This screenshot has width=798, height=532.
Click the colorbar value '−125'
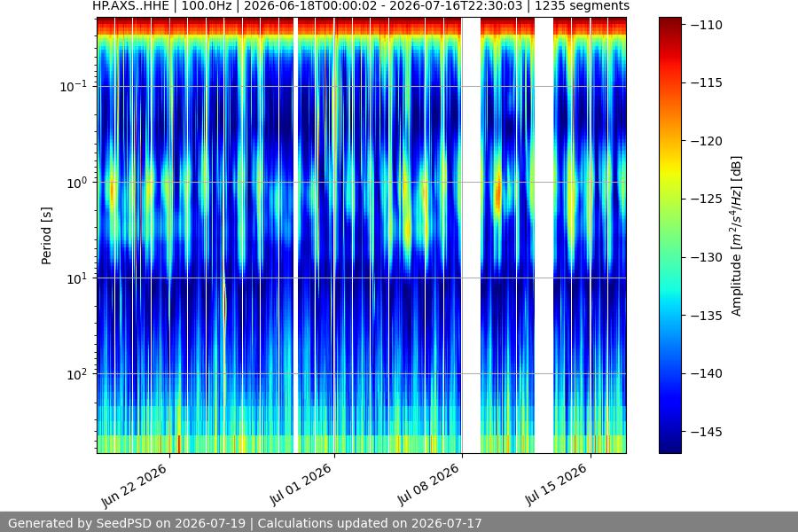707,199
